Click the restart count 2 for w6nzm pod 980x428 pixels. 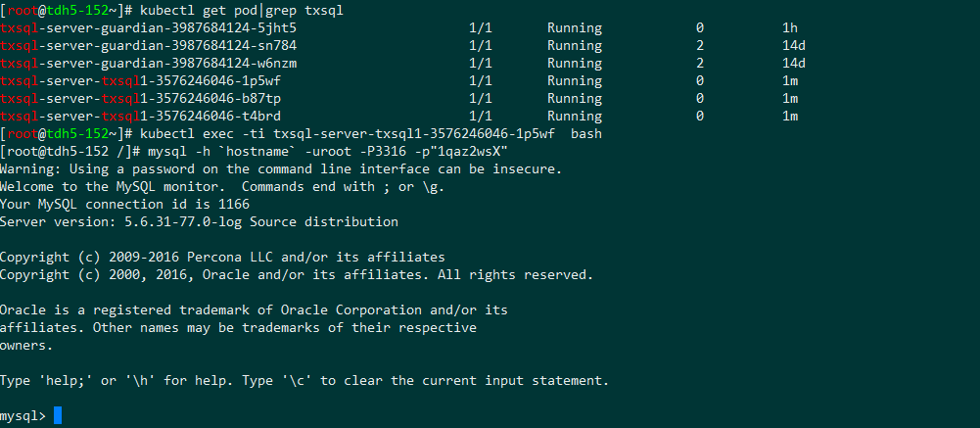point(700,63)
